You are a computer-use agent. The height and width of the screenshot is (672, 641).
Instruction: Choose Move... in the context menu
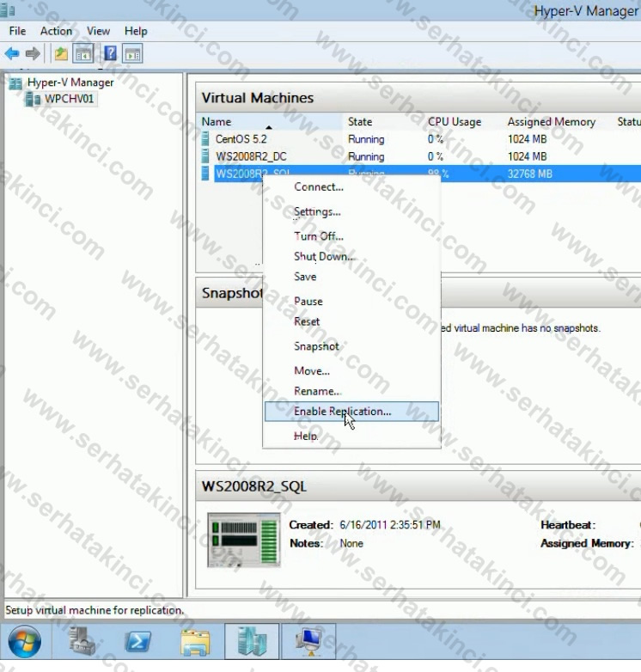351,370
